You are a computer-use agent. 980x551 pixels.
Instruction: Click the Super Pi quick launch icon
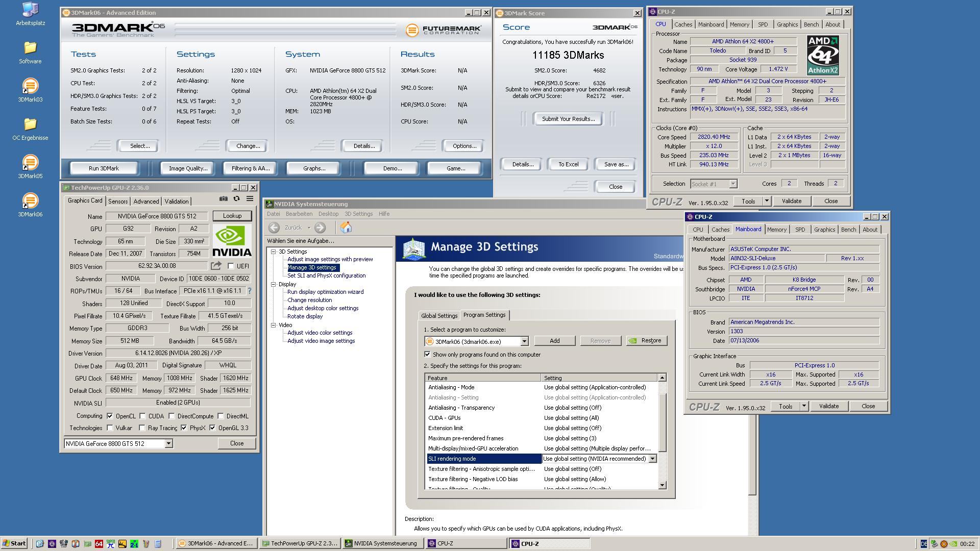tap(110, 544)
